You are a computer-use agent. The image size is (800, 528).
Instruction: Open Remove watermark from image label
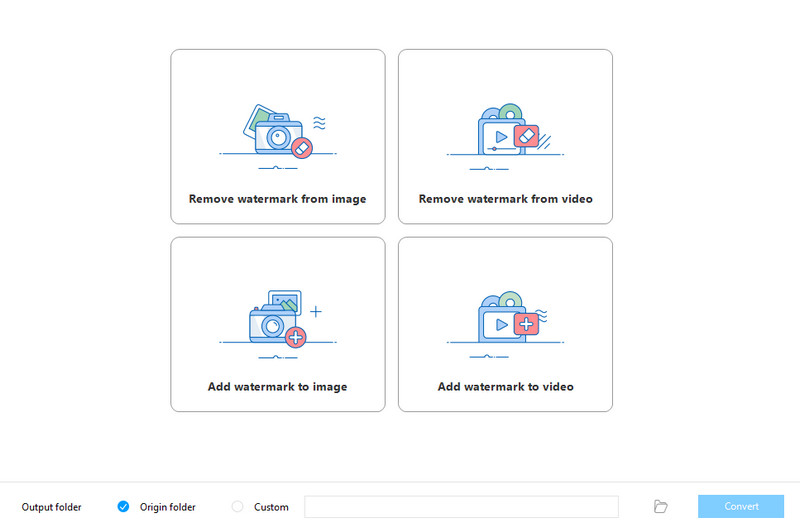(x=277, y=199)
